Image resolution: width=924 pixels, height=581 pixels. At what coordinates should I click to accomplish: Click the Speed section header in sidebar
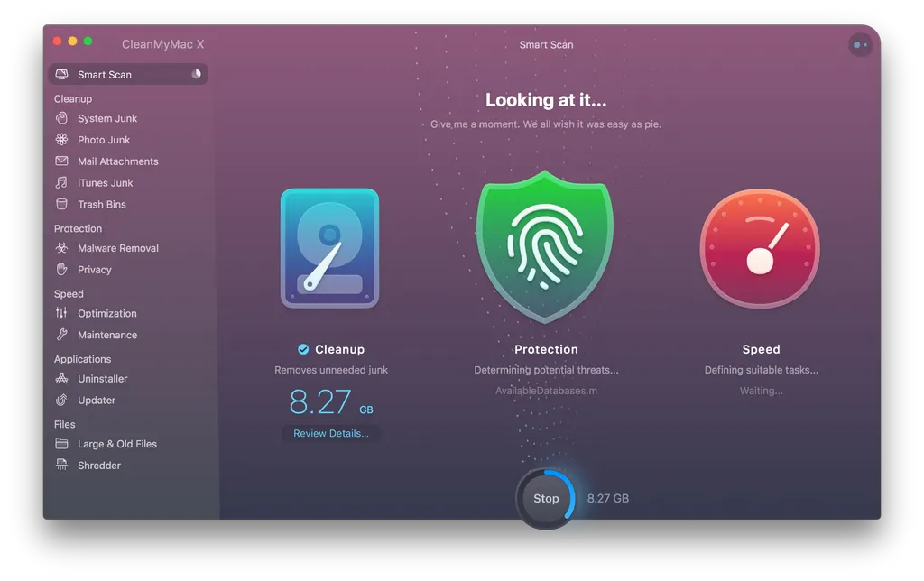click(69, 294)
